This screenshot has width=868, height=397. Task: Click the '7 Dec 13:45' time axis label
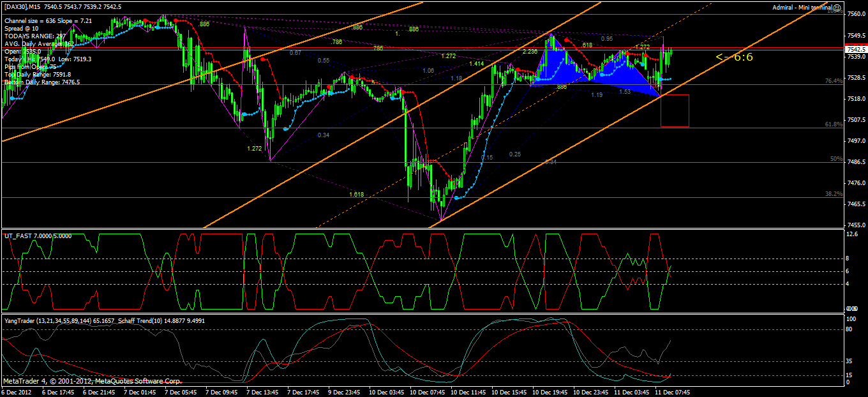click(263, 392)
